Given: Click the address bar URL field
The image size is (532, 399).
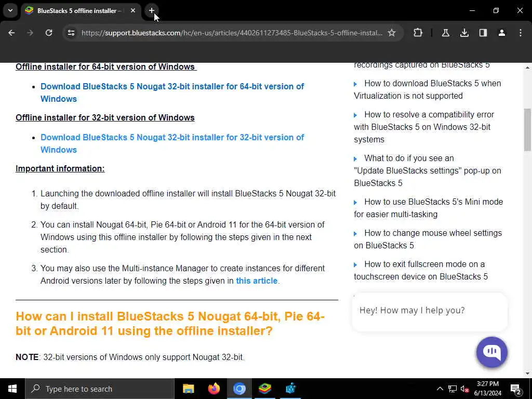Looking at the screenshot, I should tap(232, 33).
